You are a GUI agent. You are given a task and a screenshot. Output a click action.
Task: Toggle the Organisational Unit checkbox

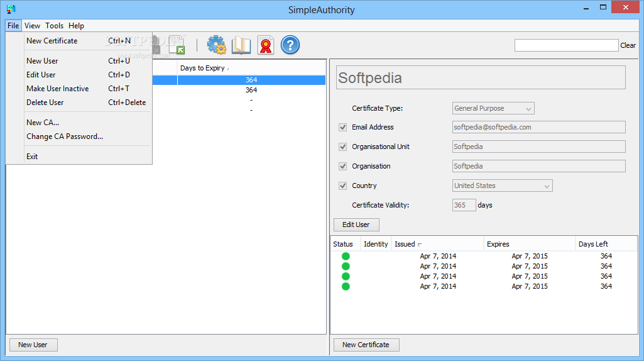(x=343, y=147)
